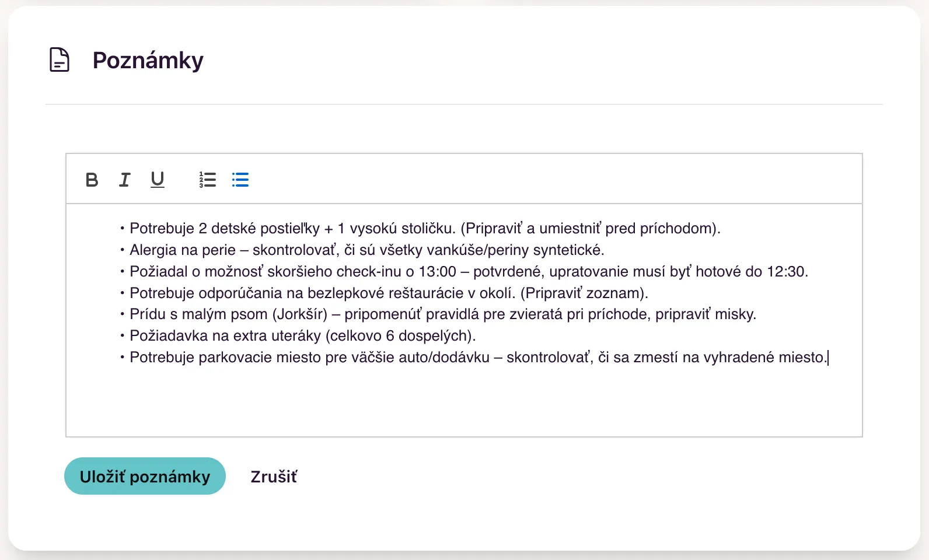Image resolution: width=929 pixels, height=560 pixels.
Task: Toggle italic formatting in the notes editor
Action: (x=124, y=180)
